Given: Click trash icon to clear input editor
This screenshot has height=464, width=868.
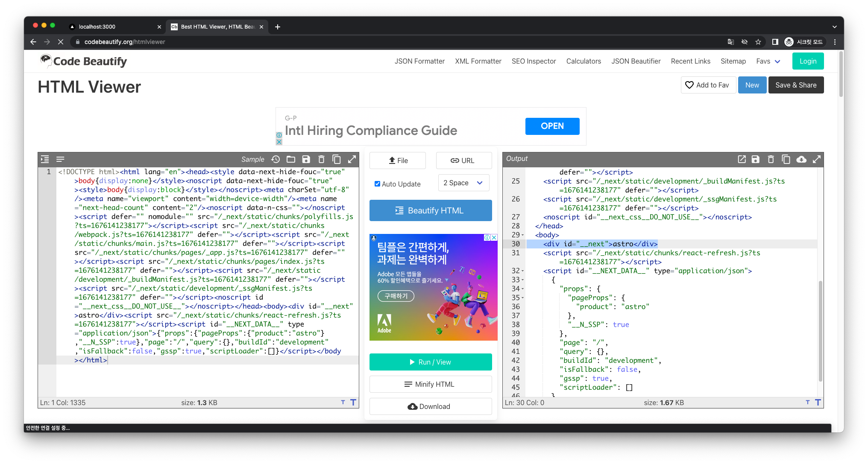Looking at the screenshot, I should pyautogui.click(x=321, y=159).
